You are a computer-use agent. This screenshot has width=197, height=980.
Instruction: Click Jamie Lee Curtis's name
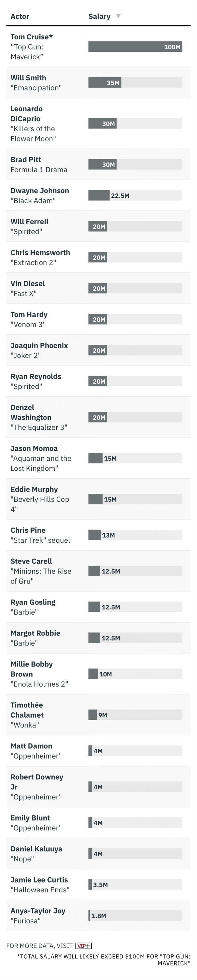pyautogui.click(x=39, y=880)
